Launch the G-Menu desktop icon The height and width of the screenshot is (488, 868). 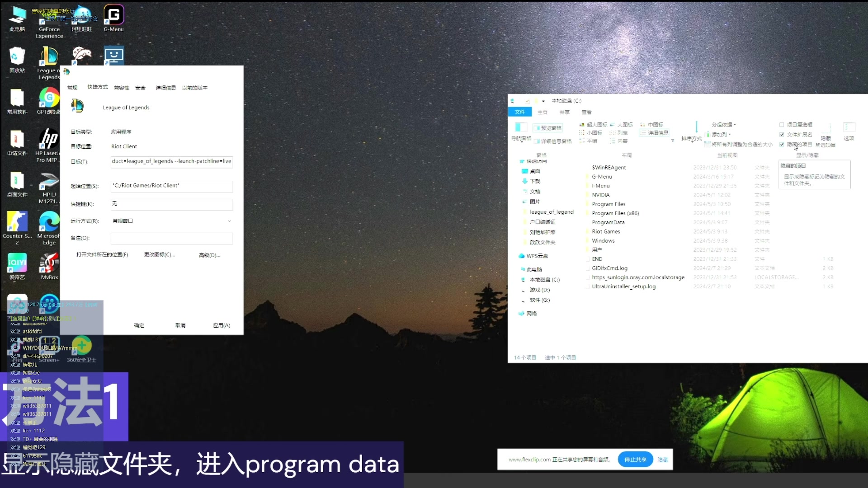tap(113, 19)
